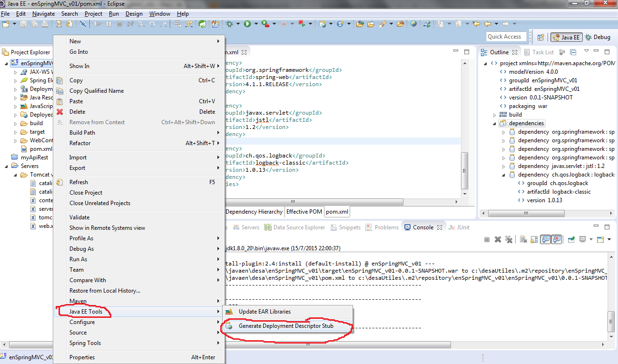This screenshot has width=618, height=364.
Task: Click the Debug bug toolbar icon
Action: (x=229, y=24)
